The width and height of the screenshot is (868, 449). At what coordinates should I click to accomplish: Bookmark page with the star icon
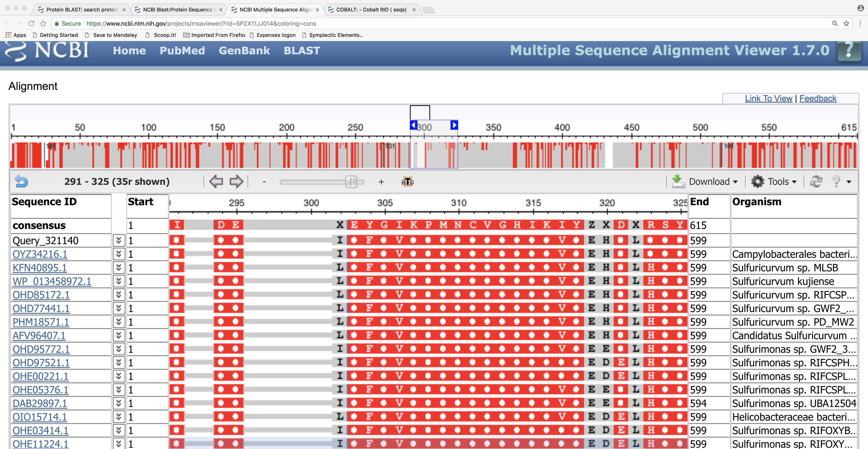(x=846, y=23)
